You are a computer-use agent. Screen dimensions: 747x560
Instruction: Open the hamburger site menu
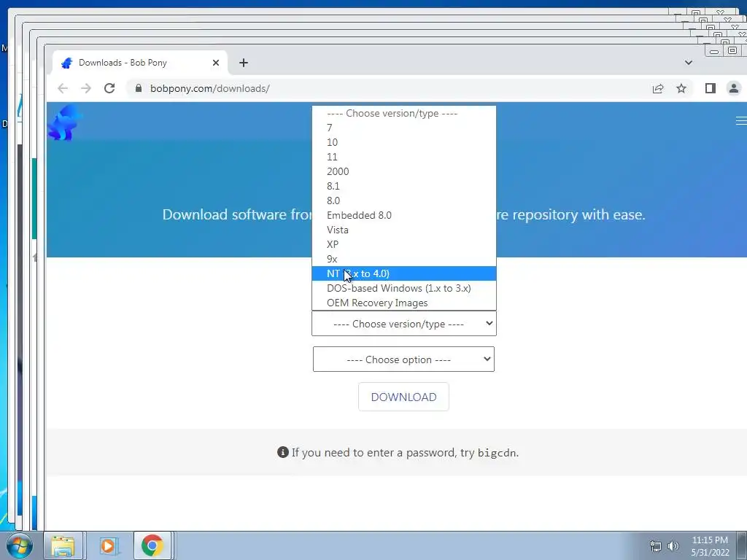tap(741, 121)
